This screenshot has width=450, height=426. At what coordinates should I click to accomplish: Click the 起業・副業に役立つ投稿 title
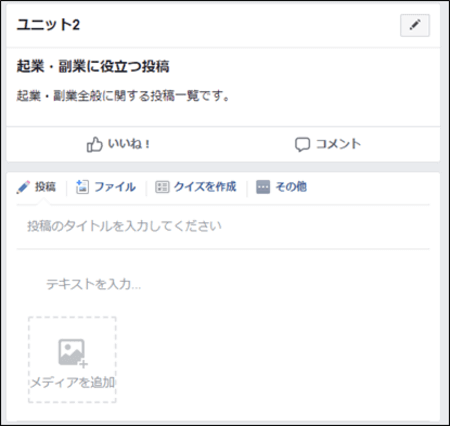[x=93, y=66]
